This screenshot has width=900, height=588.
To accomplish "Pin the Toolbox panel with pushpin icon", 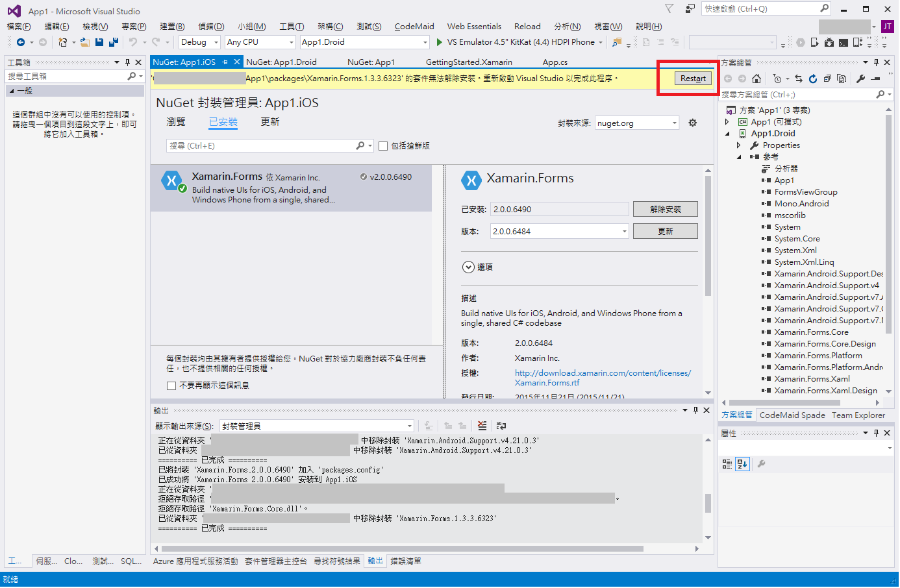I will [128, 62].
